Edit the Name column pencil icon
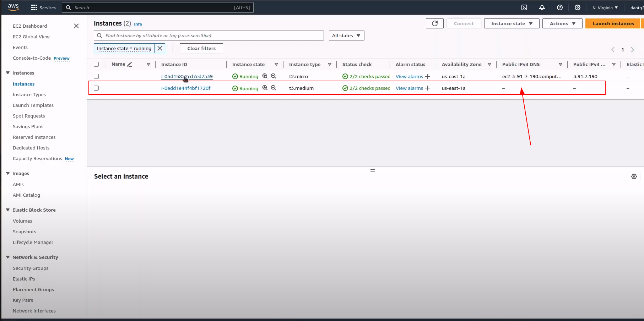644x321 pixels. [x=130, y=64]
